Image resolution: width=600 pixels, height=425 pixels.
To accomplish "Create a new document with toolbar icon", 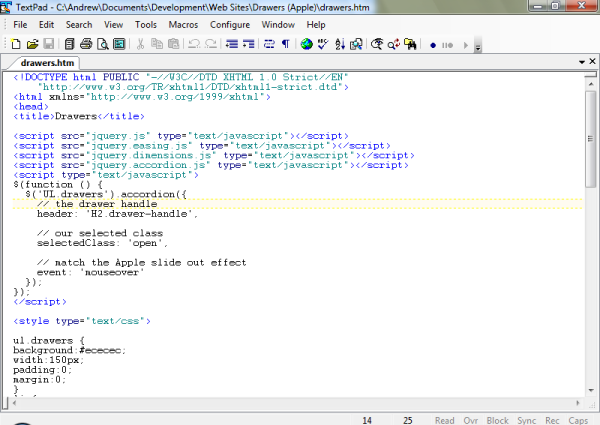I will (16, 44).
